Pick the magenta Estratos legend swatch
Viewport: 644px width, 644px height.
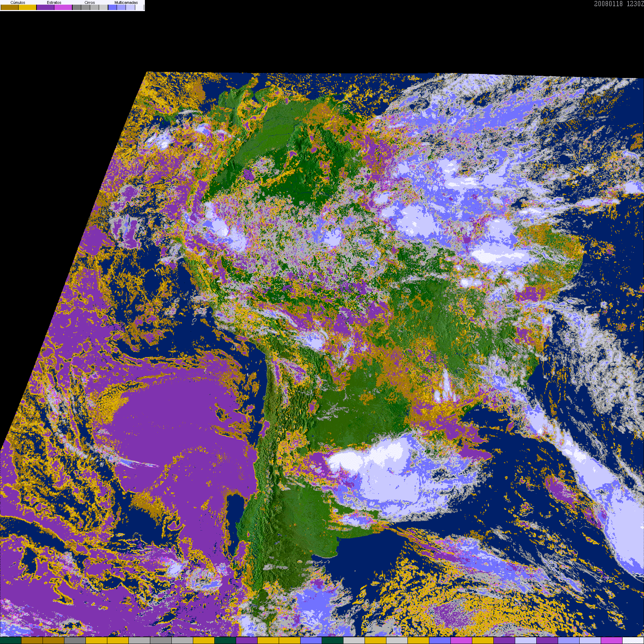click(63, 8)
